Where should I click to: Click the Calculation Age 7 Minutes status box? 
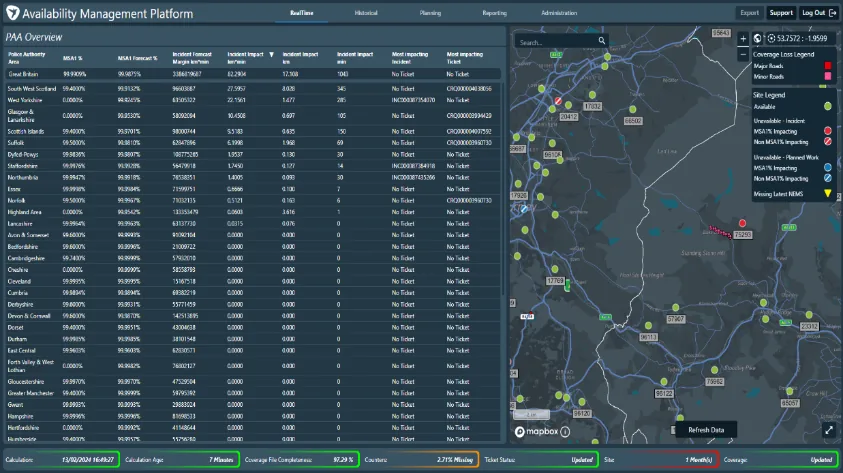point(180,460)
